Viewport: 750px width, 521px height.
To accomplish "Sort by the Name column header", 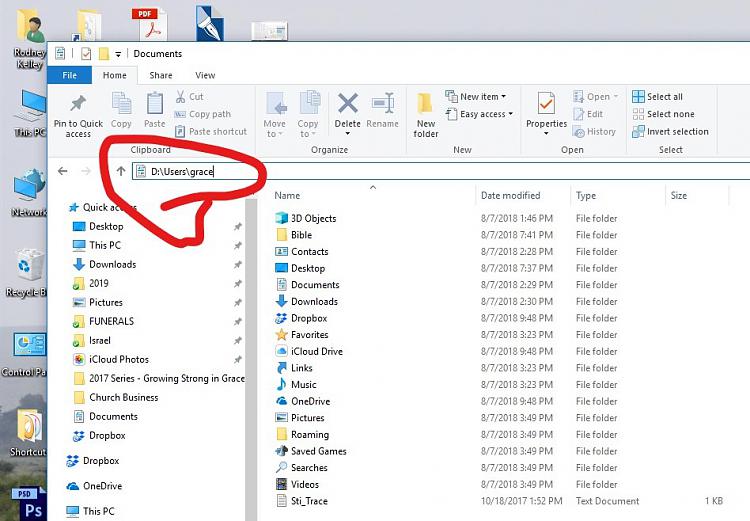I will click(x=287, y=195).
